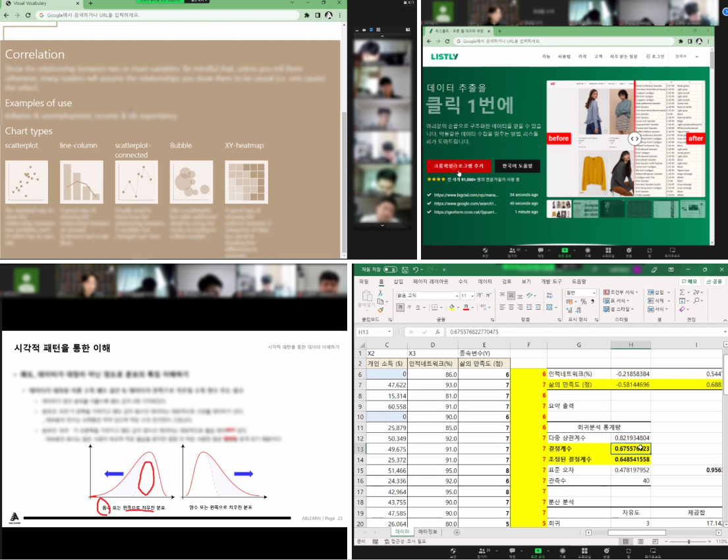Click the chat bubble icon in the toolbar below Excel
Viewport: 728px width, 560px height.
point(512,551)
